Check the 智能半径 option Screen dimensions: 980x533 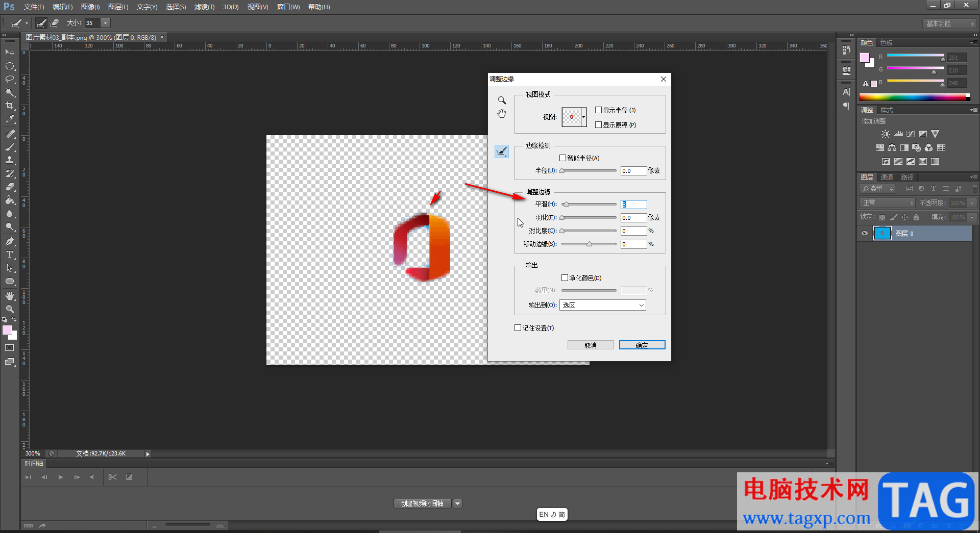(562, 158)
